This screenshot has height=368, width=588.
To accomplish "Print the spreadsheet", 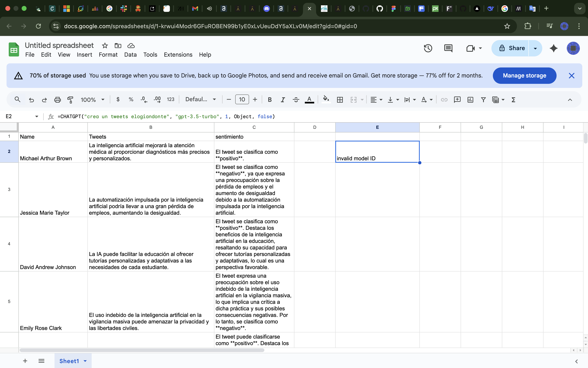I will 57,100.
